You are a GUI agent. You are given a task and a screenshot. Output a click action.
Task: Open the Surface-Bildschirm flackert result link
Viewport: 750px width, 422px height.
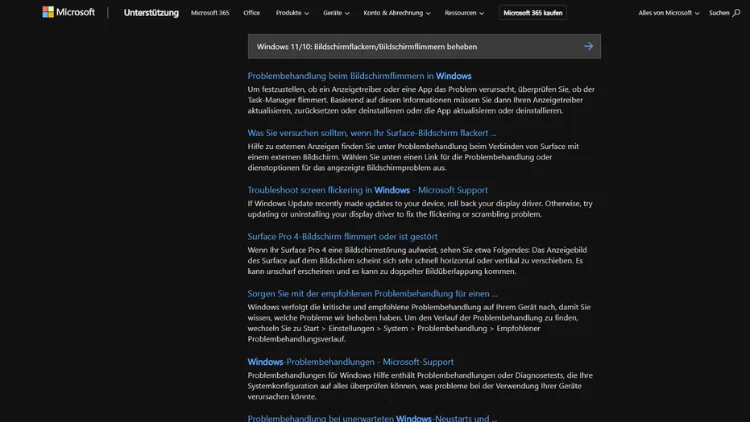pyautogui.click(x=372, y=133)
